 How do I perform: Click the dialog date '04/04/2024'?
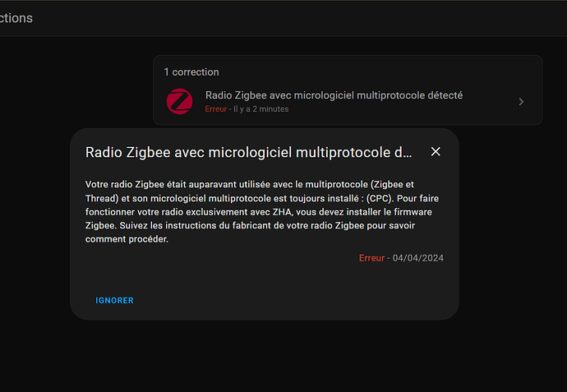click(418, 258)
